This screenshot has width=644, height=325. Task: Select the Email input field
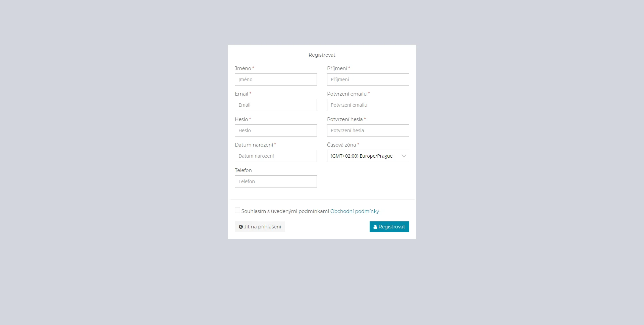coord(276,105)
